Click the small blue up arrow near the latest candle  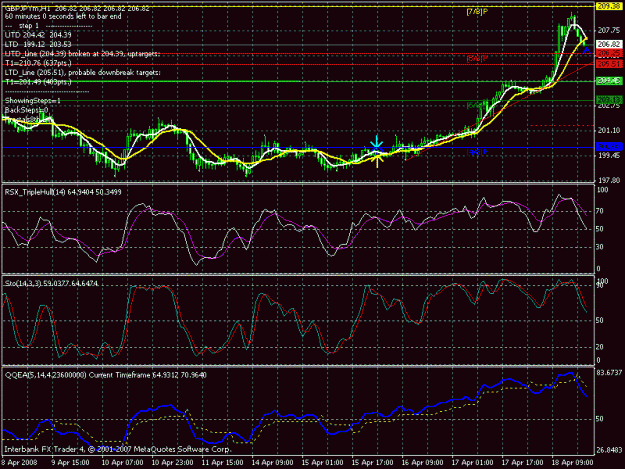point(587,50)
